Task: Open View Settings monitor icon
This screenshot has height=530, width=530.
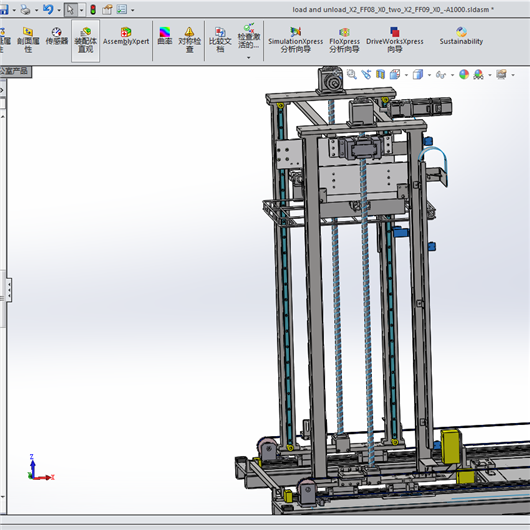Action: pyautogui.click(x=501, y=74)
